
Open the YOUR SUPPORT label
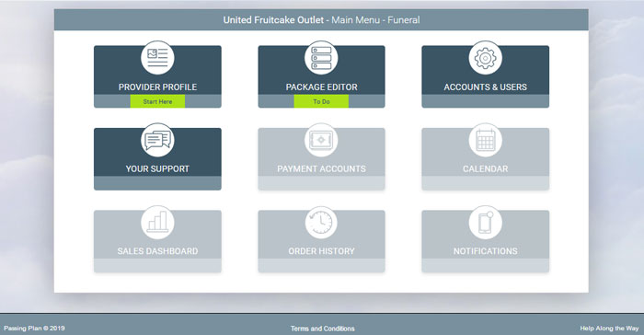(157, 169)
